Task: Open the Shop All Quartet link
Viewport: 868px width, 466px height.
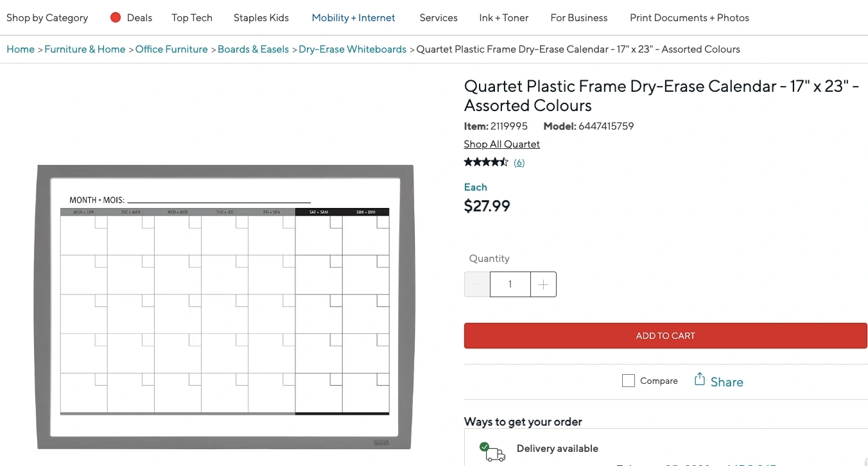Action: click(501, 144)
